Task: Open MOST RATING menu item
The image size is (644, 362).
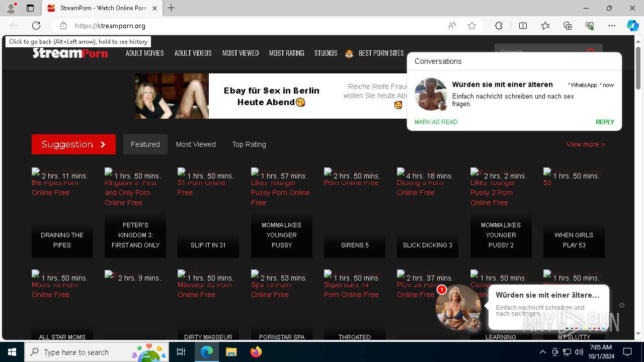Action: (287, 53)
